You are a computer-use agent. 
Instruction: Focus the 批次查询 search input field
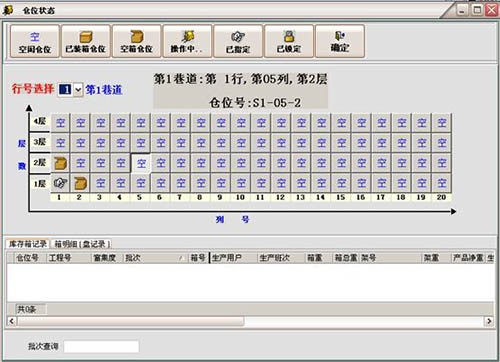(101, 346)
